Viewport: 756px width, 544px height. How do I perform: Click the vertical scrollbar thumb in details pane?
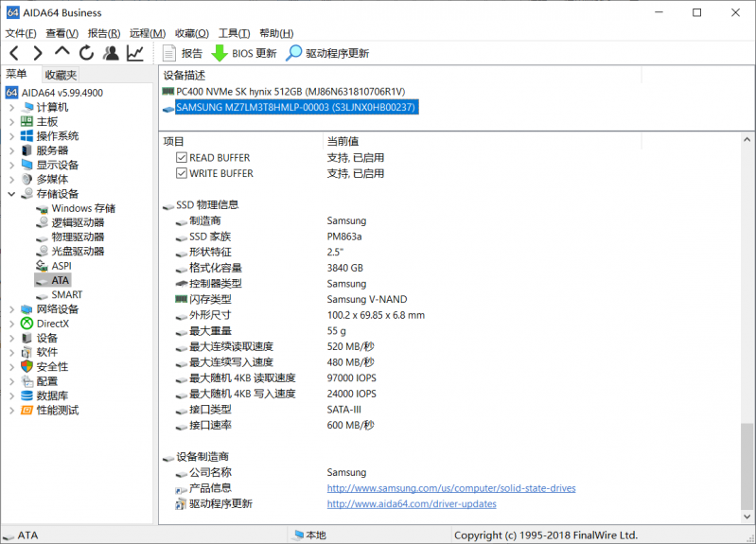pyautogui.click(x=747, y=465)
